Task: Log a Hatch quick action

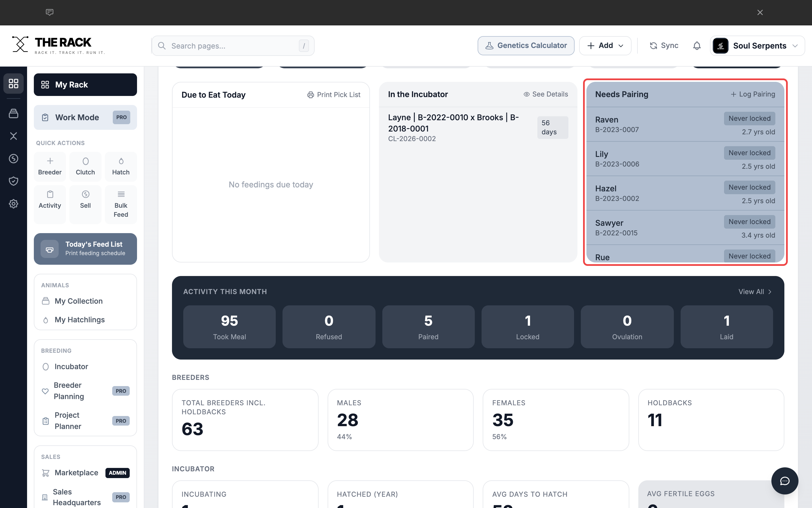Action: click(x=121, y=167)
